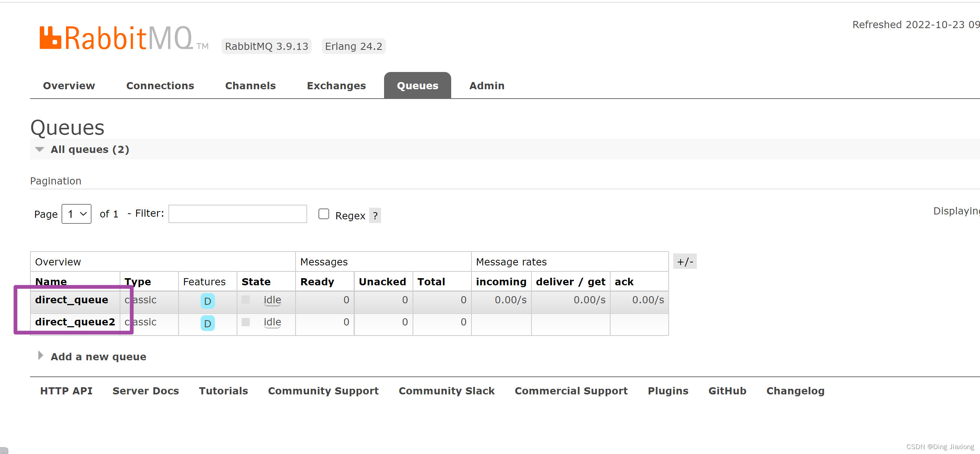Image resolution: width=980 pixels, height=454 pixels.
Task: Click the D feature badge for direct_queue
Action: 207,301
